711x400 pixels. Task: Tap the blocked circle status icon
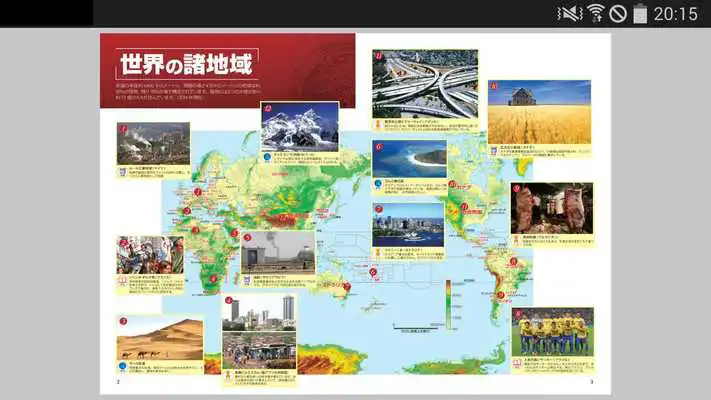[x=618, y=13]
